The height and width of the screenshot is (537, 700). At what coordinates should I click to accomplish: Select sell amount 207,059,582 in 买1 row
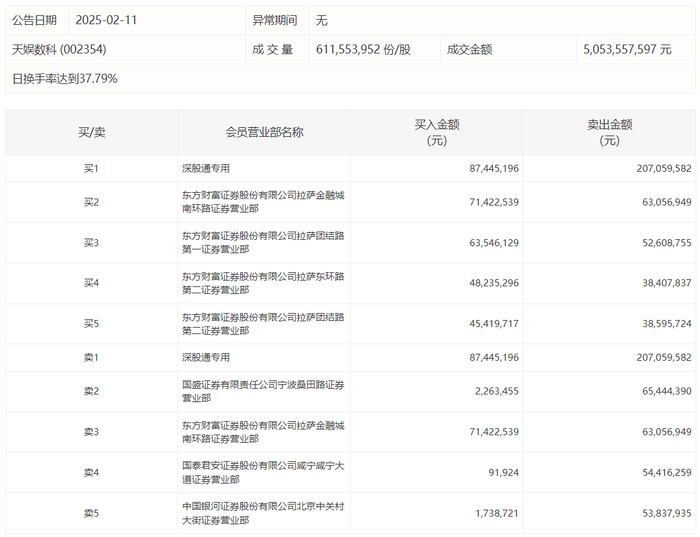pos(664,168)
